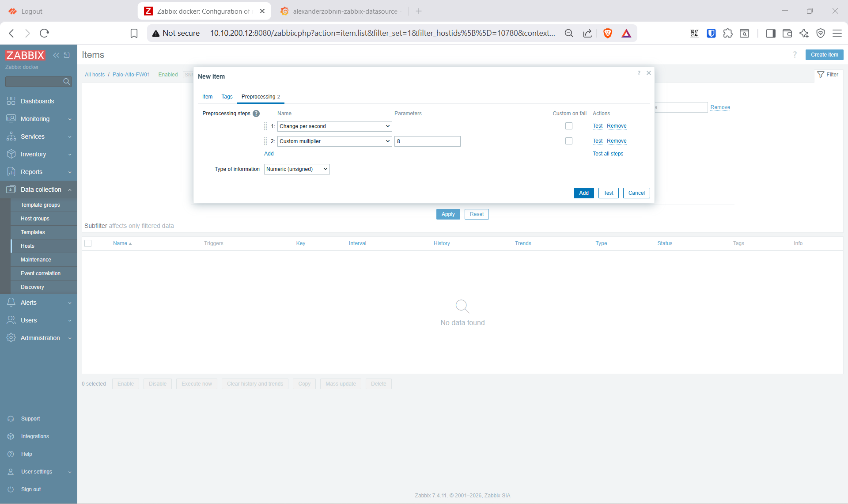Image resolution: width=848 pixels, height=504 pixels.
Task: Collapse the sidebar with double-chevron icon
Action: (x=56, y=55)
